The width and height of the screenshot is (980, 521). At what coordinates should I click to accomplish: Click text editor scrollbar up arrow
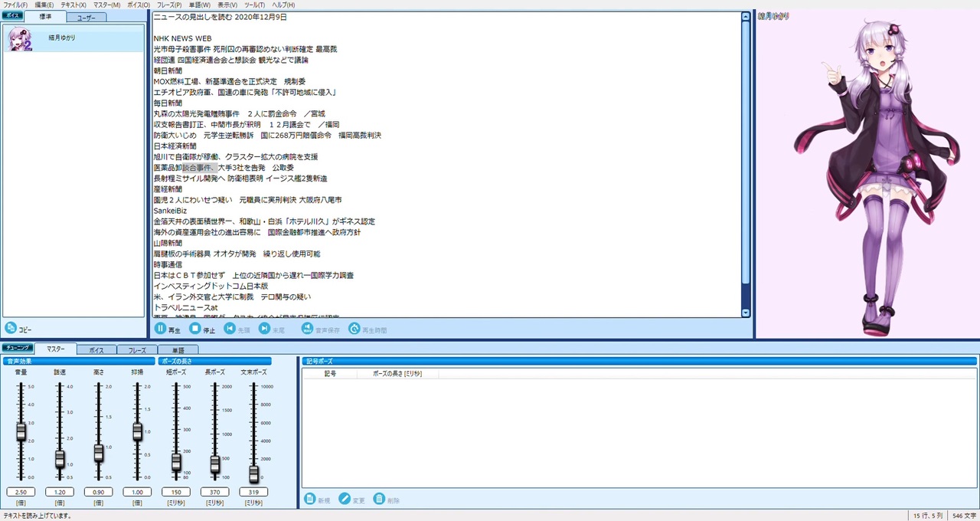pos(746,16)
